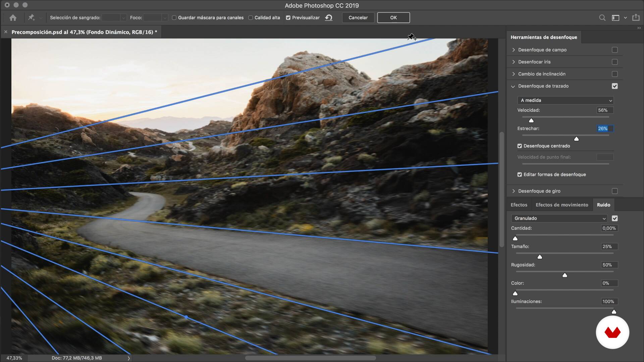Viewport: 644px width, 362px height.
Task: Open Selección de sangrado dropdown
Action: click(114, 17)
